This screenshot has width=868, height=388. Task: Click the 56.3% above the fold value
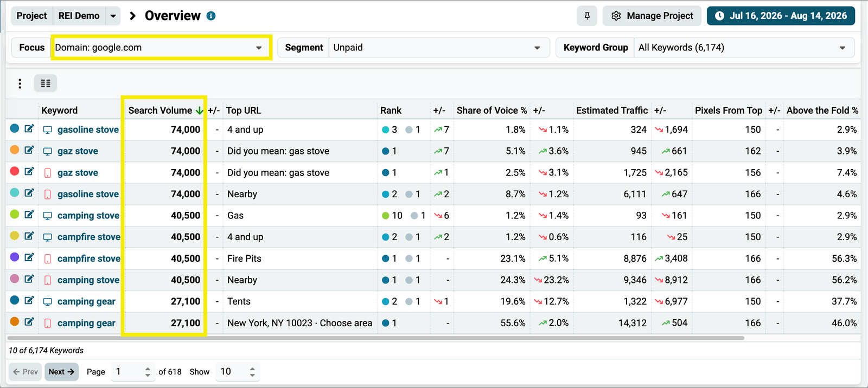(844, 258)
